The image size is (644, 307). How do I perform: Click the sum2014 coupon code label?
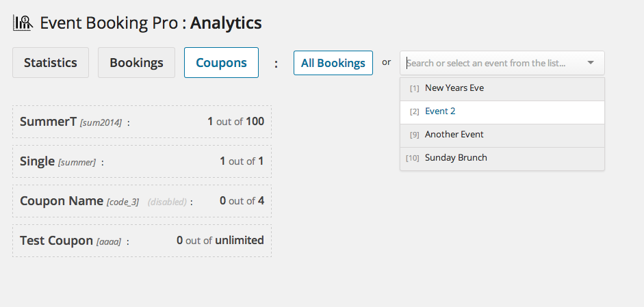click(101, 122)
